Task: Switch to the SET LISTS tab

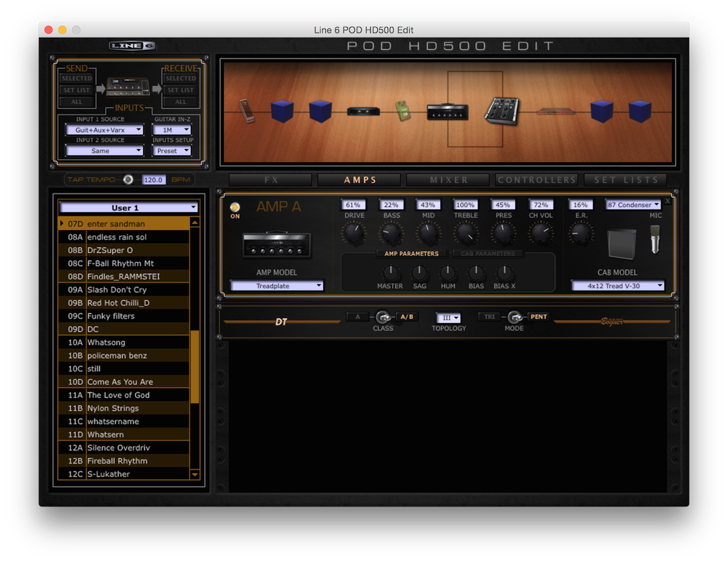Action: point(625,180)
